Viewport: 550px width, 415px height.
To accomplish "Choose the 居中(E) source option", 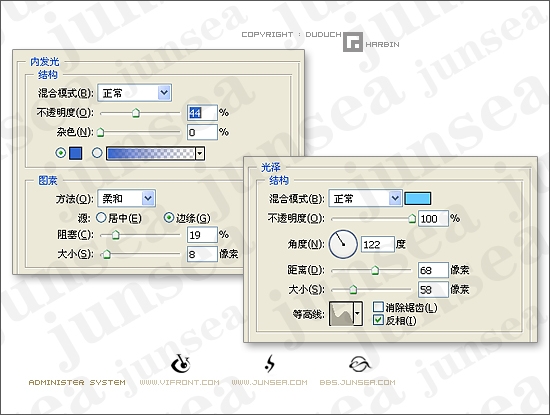I will pos(101,218).
